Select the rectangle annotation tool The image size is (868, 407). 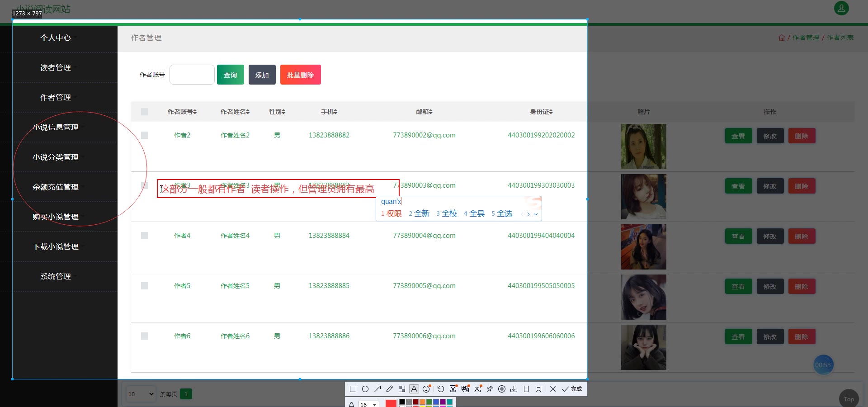(x=353, y=389)
